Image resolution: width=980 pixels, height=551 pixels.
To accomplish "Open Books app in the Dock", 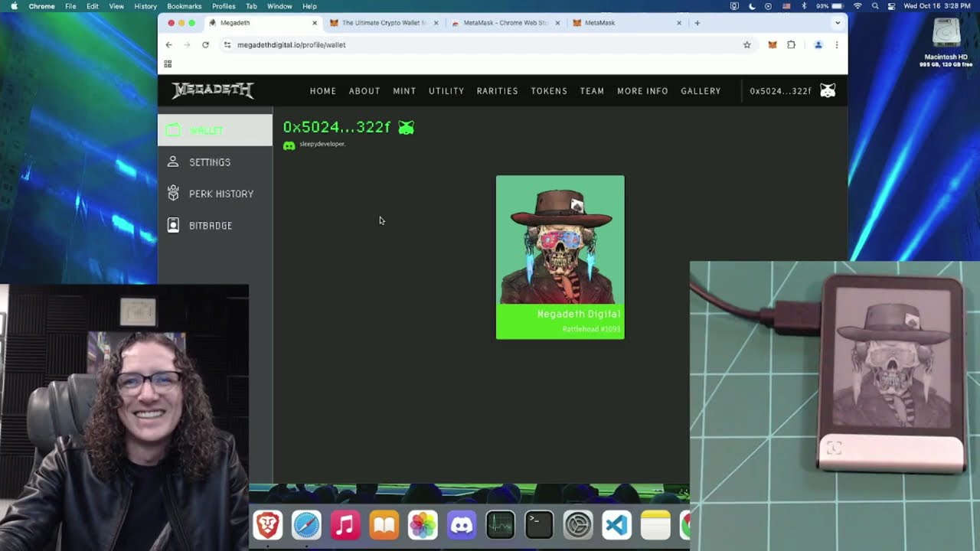I will 384,525.
